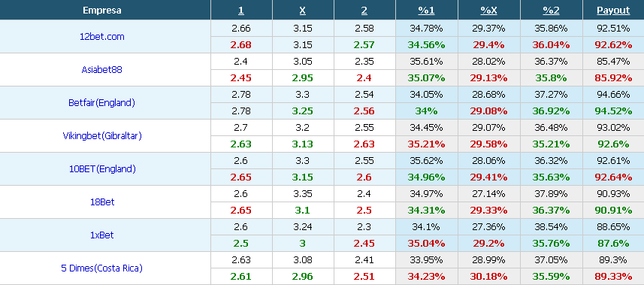644x285 pixels.
Task: Open the 10BET(England) link
Action: point(102,169)
